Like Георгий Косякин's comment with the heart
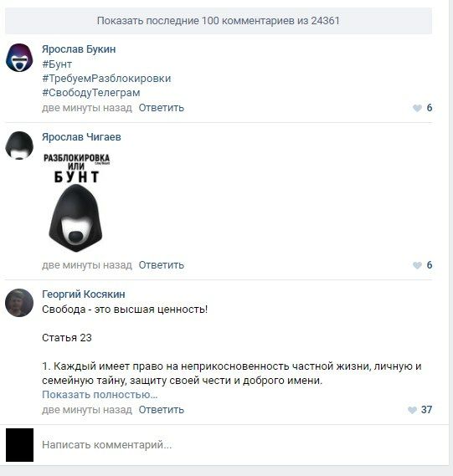The image size is (453, 476). tap(412, 410)
